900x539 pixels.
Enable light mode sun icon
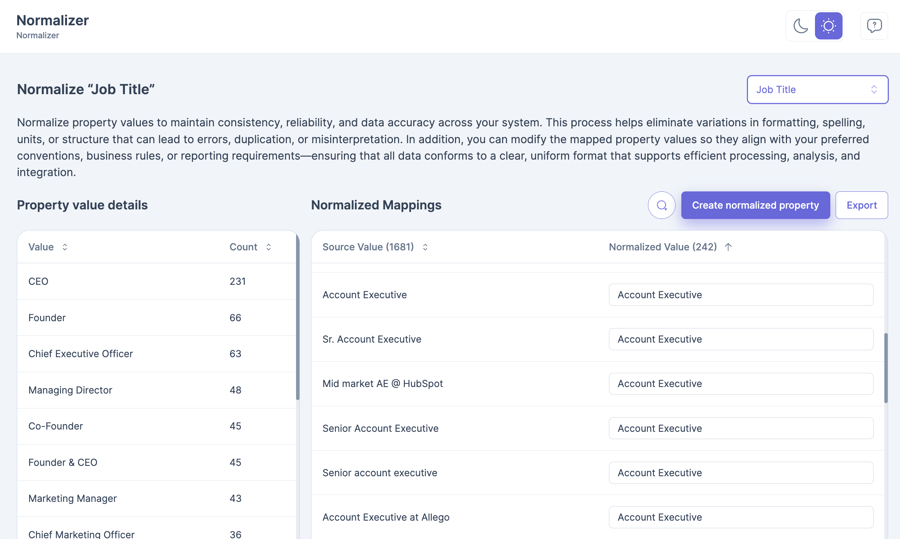[829, 26]
